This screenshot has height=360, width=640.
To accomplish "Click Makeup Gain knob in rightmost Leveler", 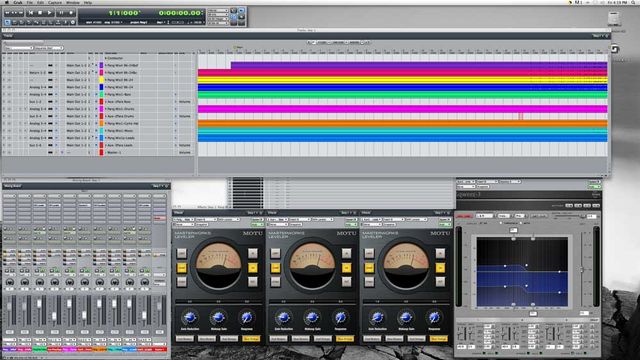I will tap(406, 317).
